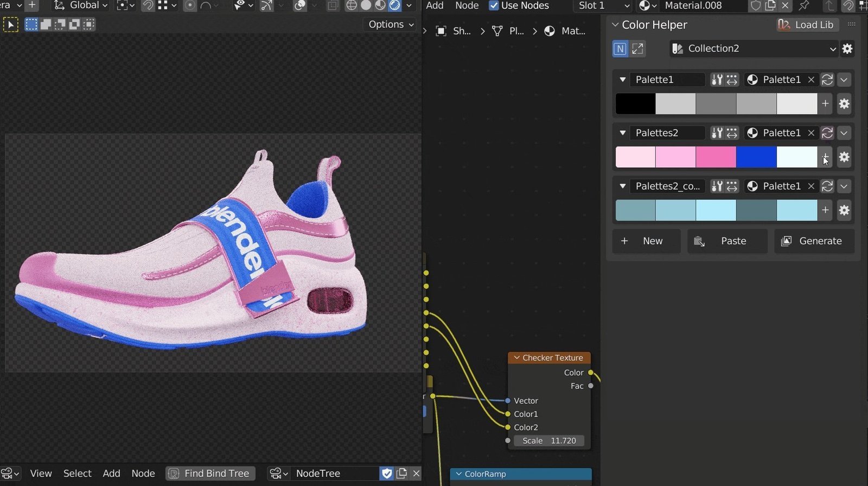
Task: Toggle viewport overlays icon
Action: point(300,5)
